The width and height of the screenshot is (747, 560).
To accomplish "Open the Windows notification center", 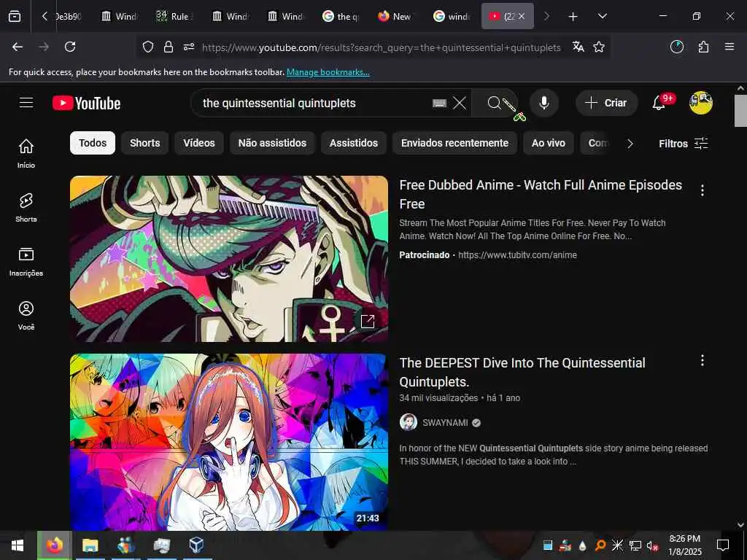I will [x=723, y=545].
